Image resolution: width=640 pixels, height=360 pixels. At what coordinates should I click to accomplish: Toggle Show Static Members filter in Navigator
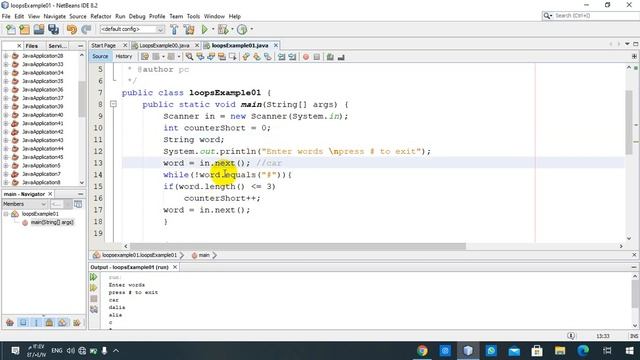36,322
